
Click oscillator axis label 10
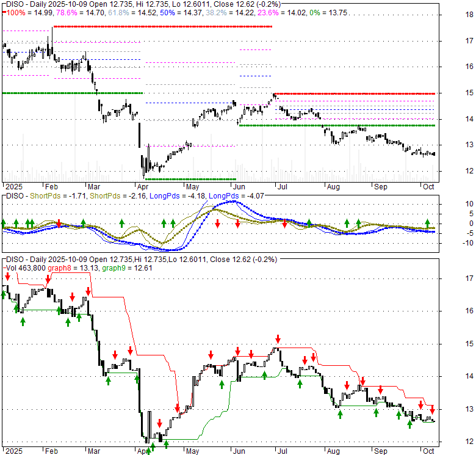(x=469, y=204)
